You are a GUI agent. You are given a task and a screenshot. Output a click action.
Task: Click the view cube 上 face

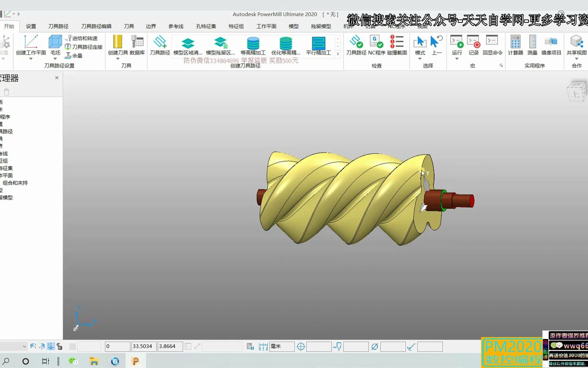tap(576, 94)
